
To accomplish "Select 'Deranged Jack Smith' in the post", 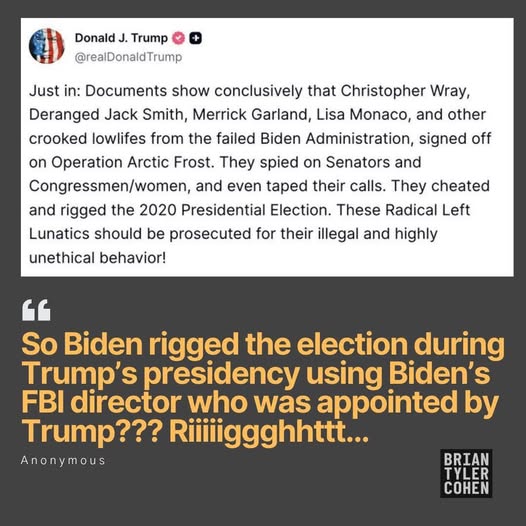I will pos(106,115).
